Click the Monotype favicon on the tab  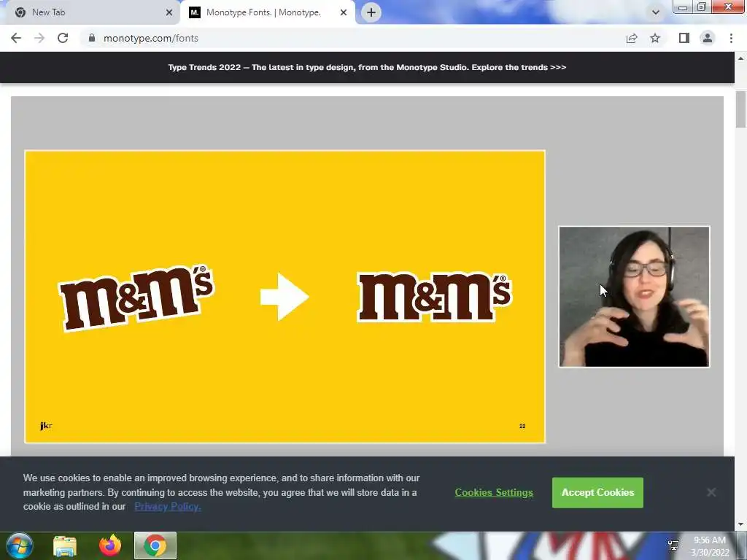pos(194,12)
